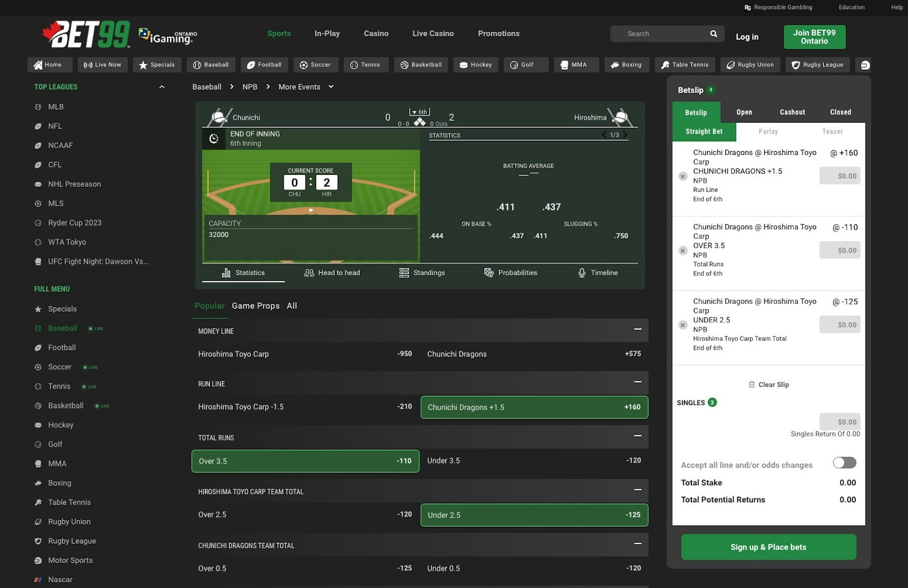Open the Table Tennis sport category

(685, 65)
